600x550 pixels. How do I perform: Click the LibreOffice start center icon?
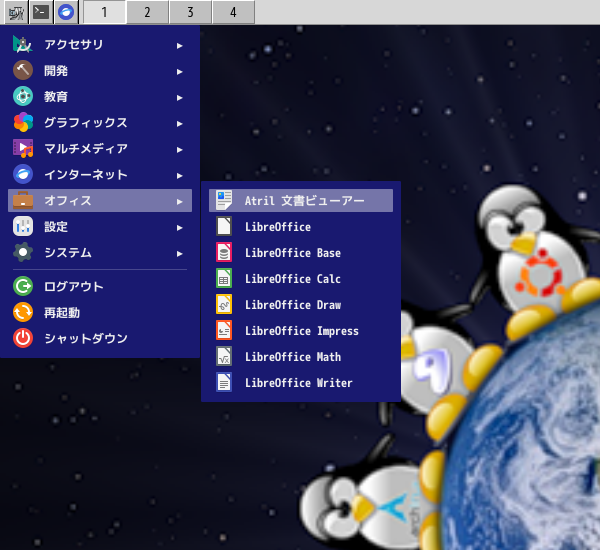[x=223, y=227]
